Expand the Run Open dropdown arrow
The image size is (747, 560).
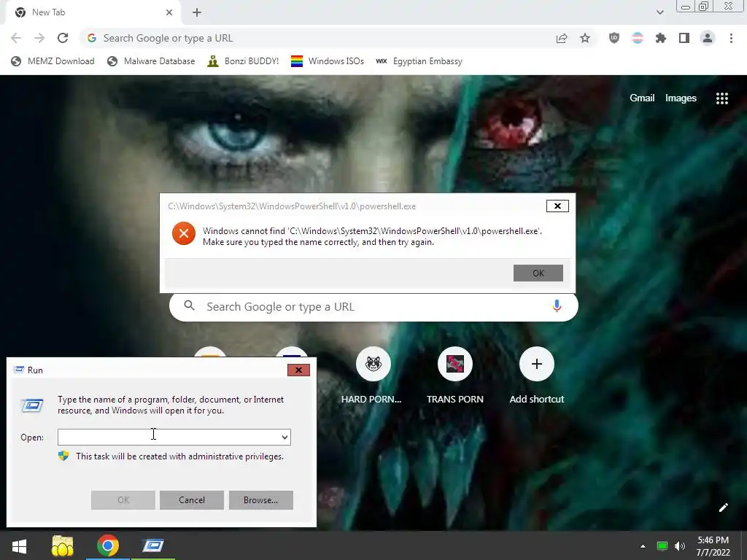[x=285, y=437]
